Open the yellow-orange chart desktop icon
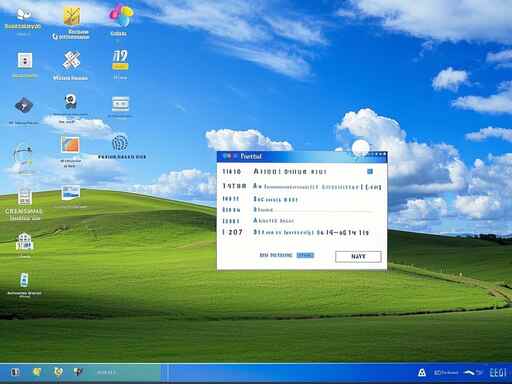Viewport: 512px width, 384px height. click(x=72, y=16)
